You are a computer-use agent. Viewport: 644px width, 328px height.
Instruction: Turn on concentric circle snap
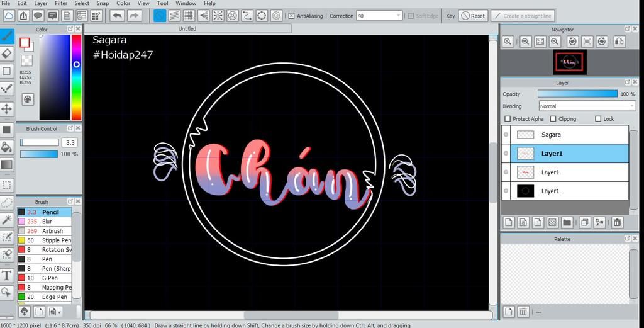click(233, 16)
